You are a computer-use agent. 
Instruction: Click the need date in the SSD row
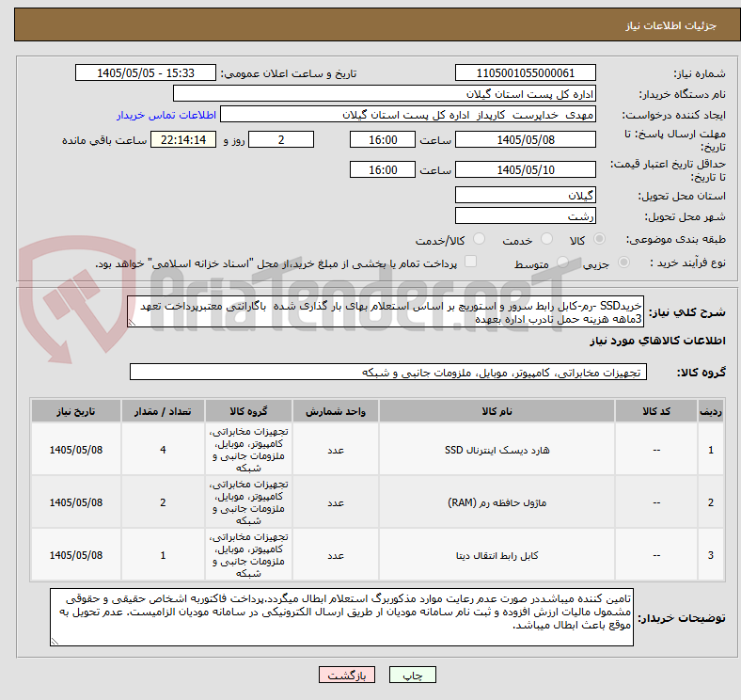[x=76, y=450]
